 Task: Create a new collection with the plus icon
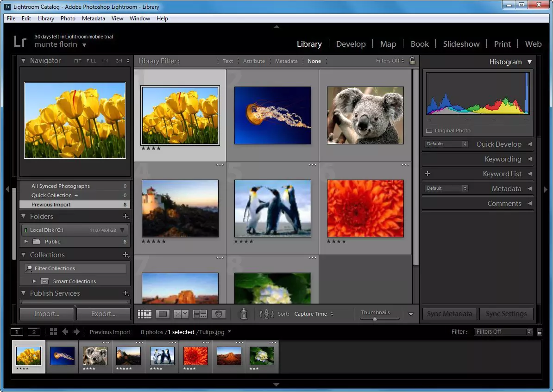126,255
